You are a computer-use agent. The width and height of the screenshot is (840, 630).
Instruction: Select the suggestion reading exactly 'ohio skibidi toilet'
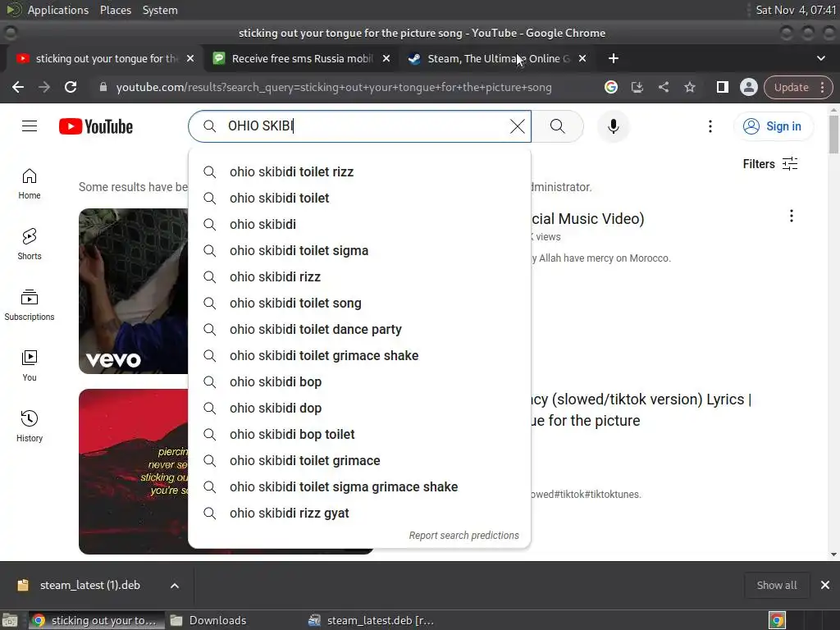[359, 199]
